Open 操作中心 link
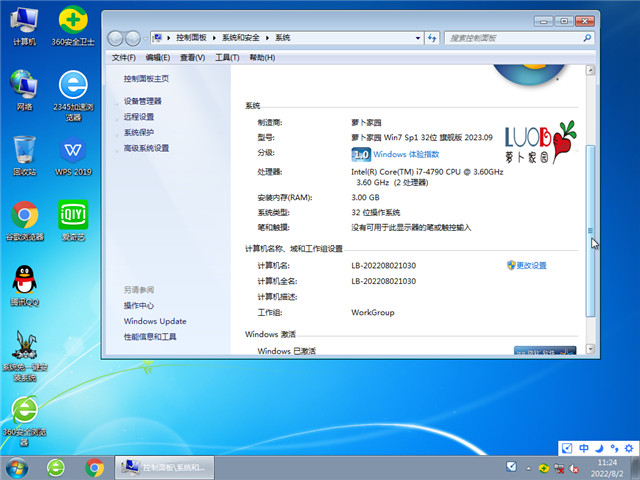 139,305
